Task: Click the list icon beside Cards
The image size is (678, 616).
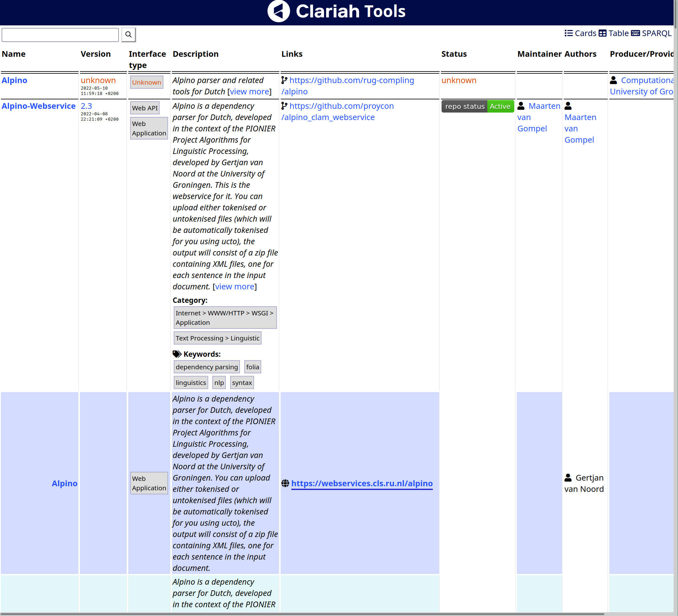Action: coord(568,33)
